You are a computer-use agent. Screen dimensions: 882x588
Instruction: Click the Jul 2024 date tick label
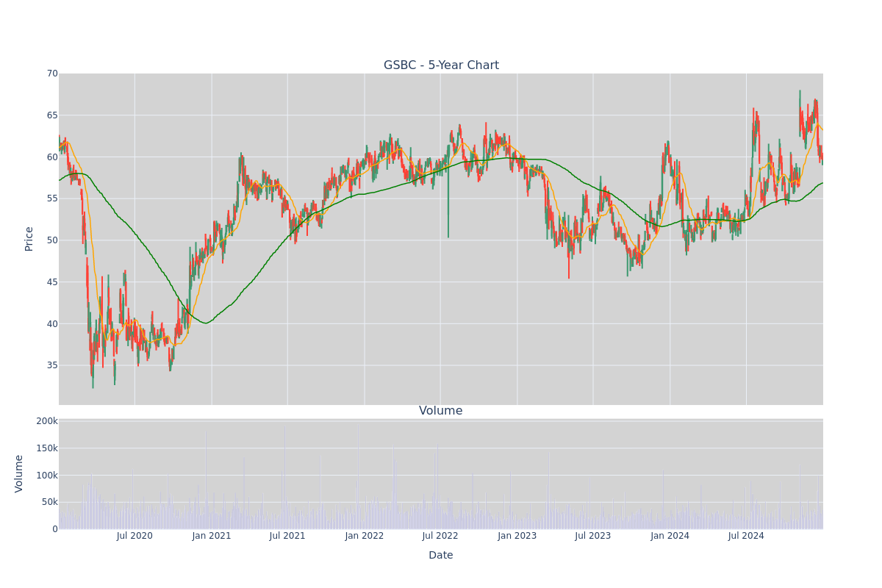(746, 536)
